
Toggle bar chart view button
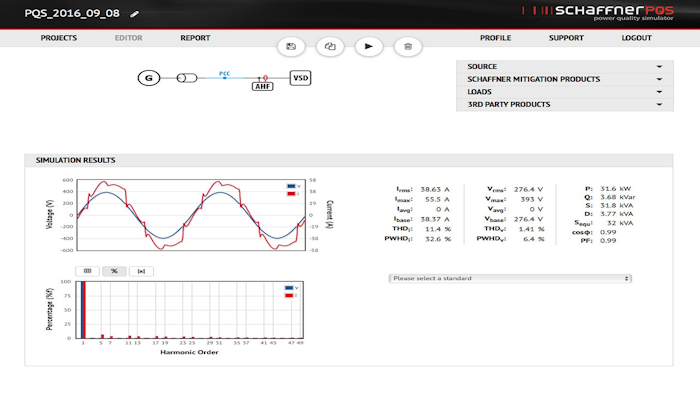point(88,271)
